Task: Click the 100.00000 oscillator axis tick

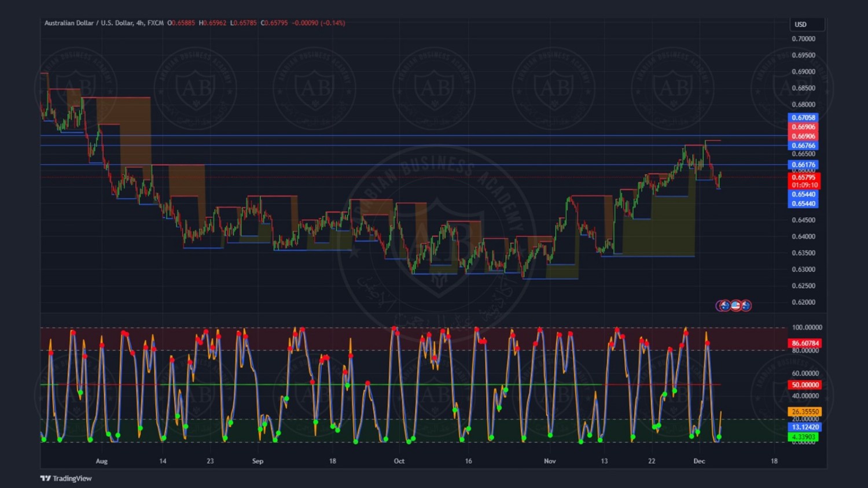Action: click(807, 328)
